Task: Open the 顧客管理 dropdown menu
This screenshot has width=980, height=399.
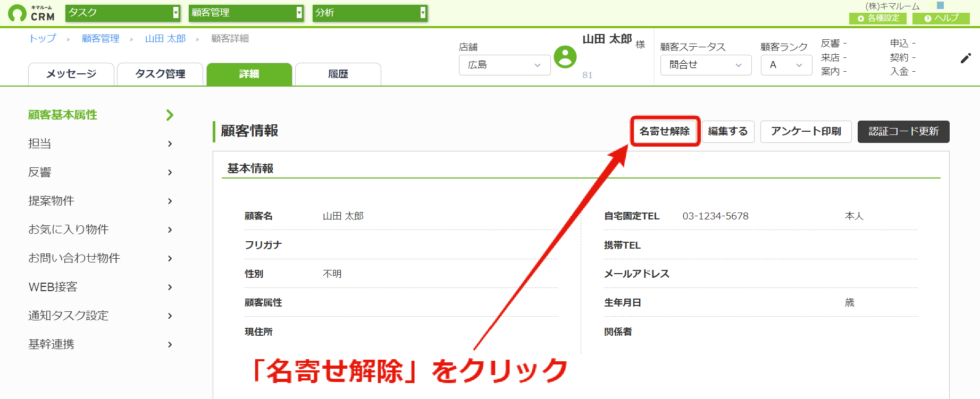Action: [246, 13]
